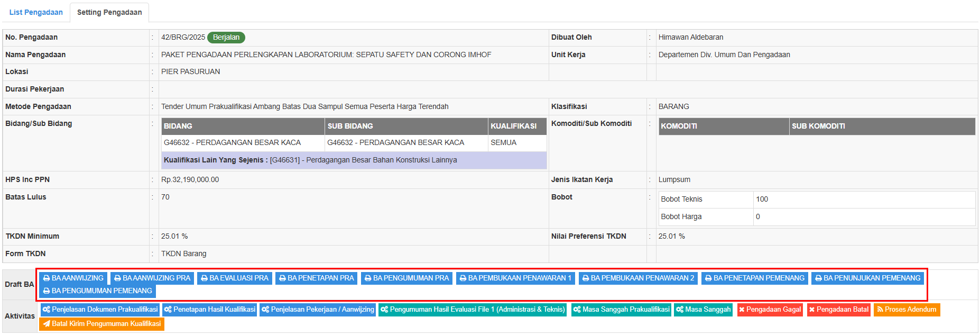Click the printer icon on BA AANWIJZING
Screen dimensions: 980x335
click(x=47, y=278)
